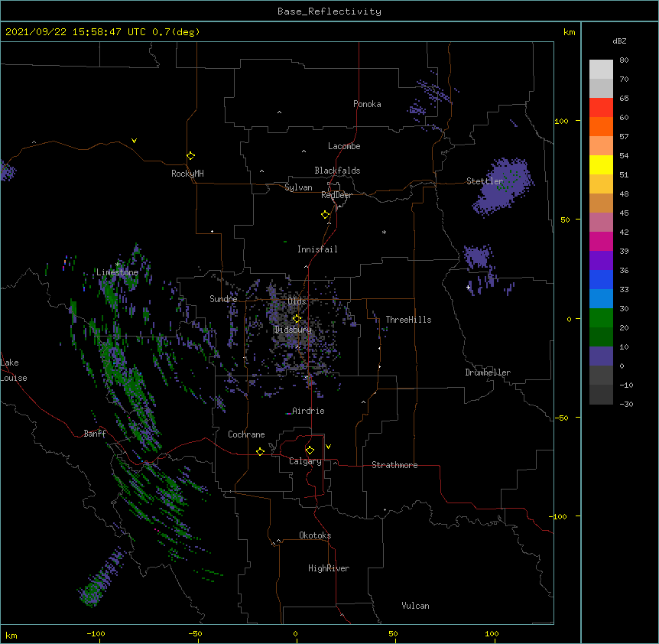Click the Ponoka town label
The height and width of the screenshot is (644, 659).
(367, 104)
